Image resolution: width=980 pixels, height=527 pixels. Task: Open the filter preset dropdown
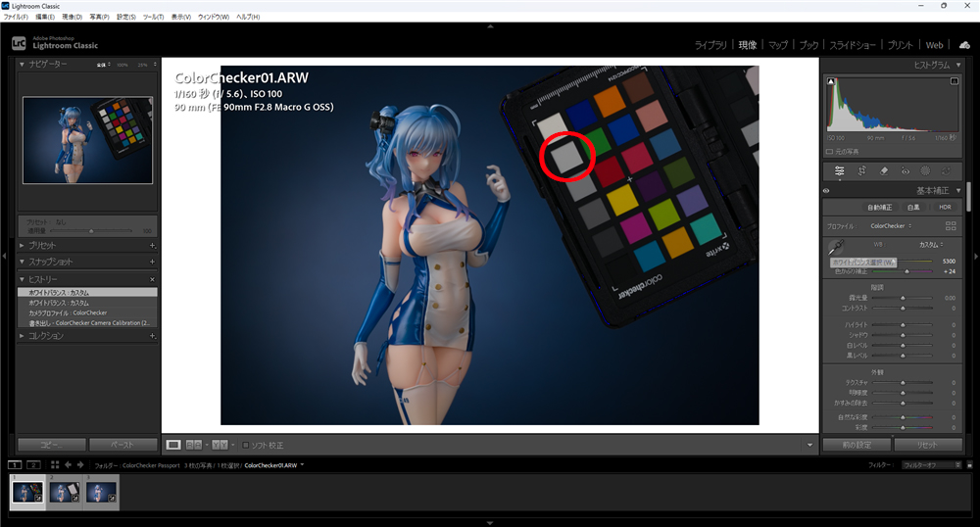[x=932, y=465]
